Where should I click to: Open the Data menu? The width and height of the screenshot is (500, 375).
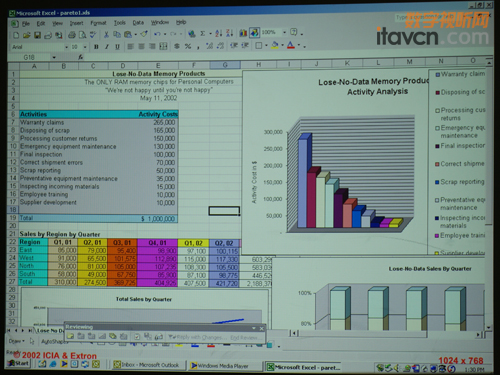coord(138,23)
